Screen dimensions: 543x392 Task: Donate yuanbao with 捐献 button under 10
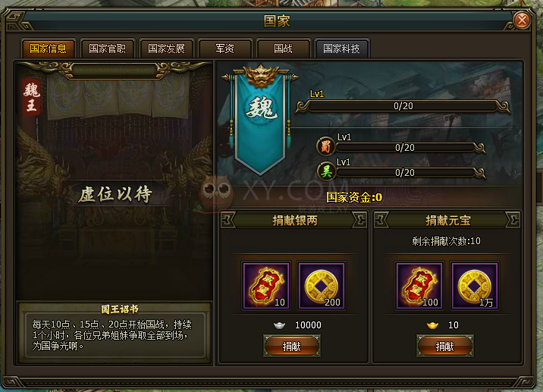click(x=444, y=346)
